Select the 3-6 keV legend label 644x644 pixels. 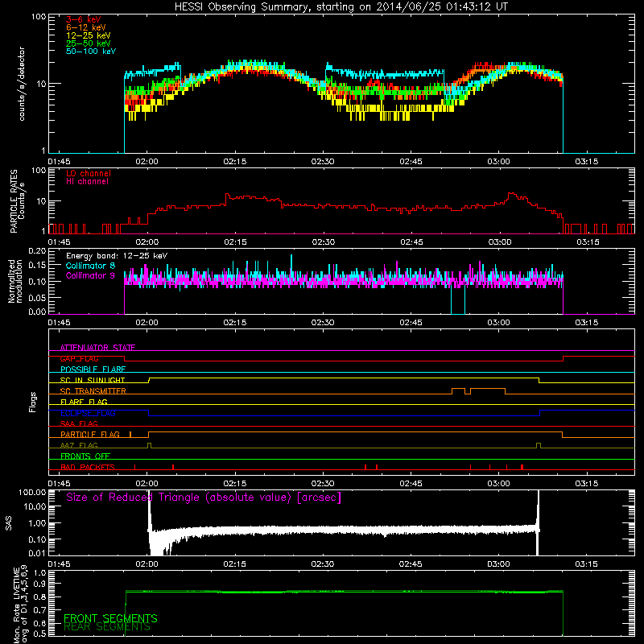(x=84, y=19)
